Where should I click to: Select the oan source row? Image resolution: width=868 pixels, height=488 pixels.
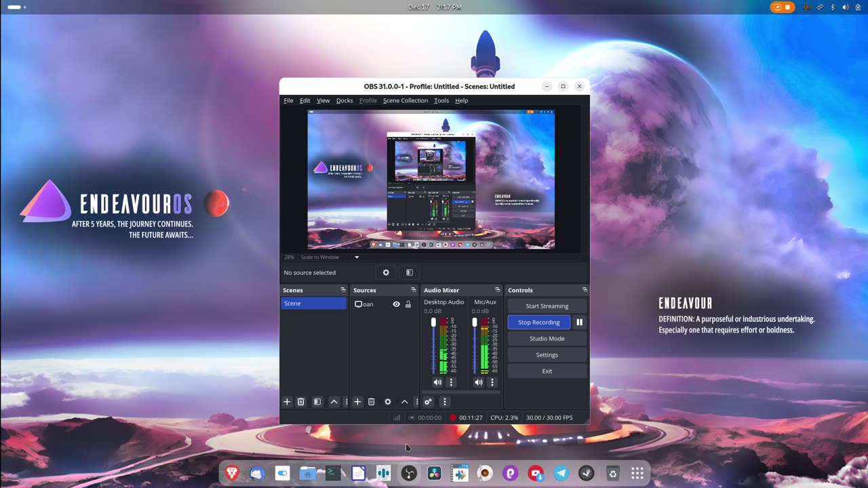tap(384, 304)
